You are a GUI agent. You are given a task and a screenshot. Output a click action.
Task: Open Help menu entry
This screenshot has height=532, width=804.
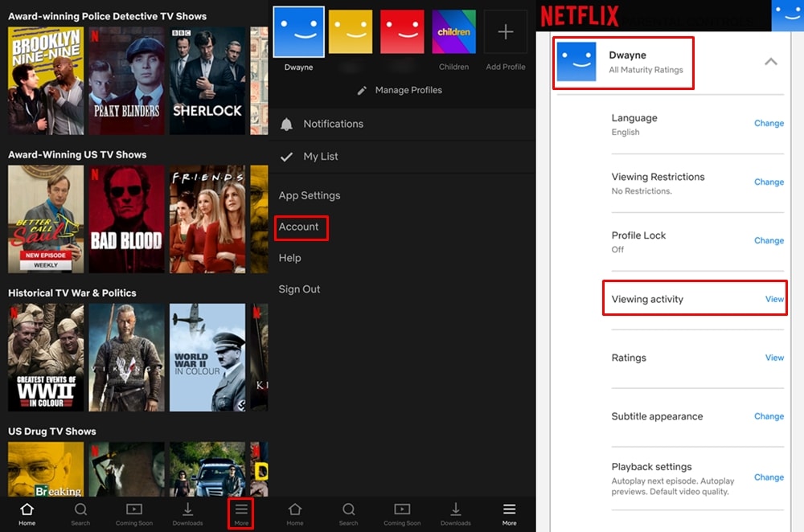tap(289, 258)
